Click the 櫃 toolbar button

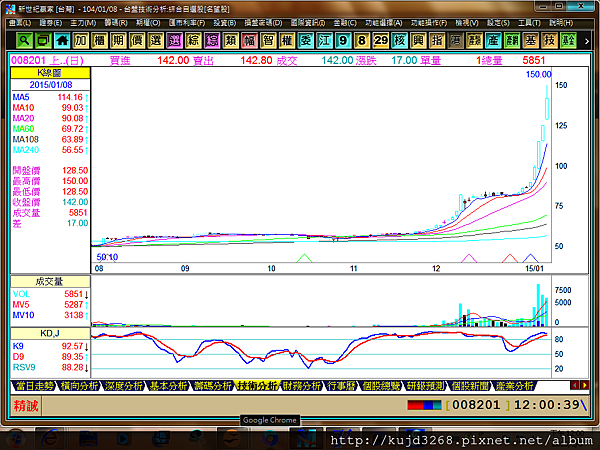[x=99, y=40]
